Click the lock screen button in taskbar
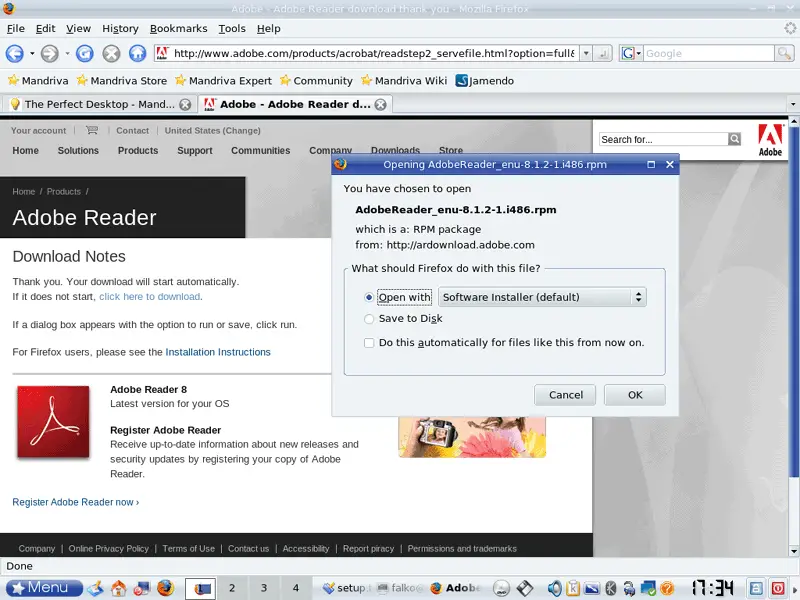 tap(756, 588)
